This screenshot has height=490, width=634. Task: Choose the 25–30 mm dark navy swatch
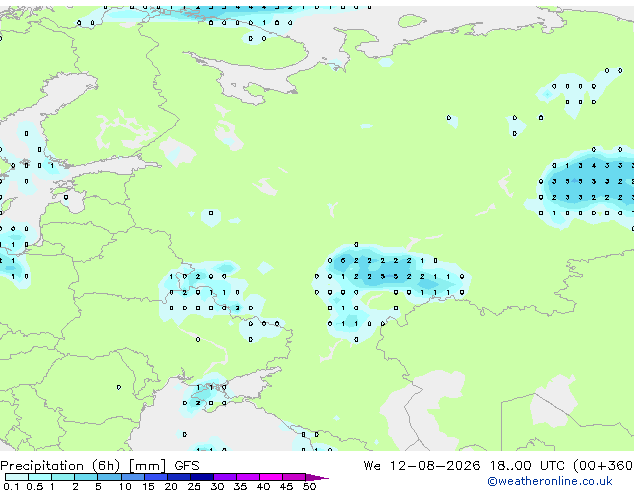coord(202,477)
